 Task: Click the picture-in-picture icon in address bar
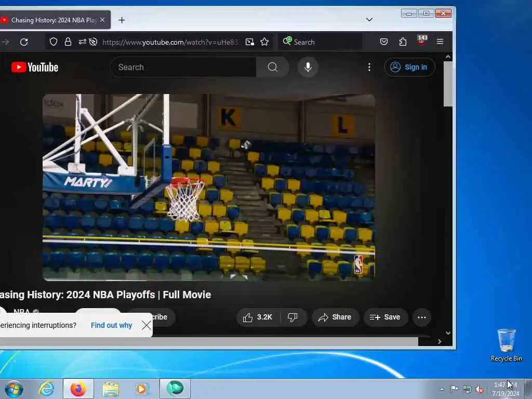click(x=250, y=42)
